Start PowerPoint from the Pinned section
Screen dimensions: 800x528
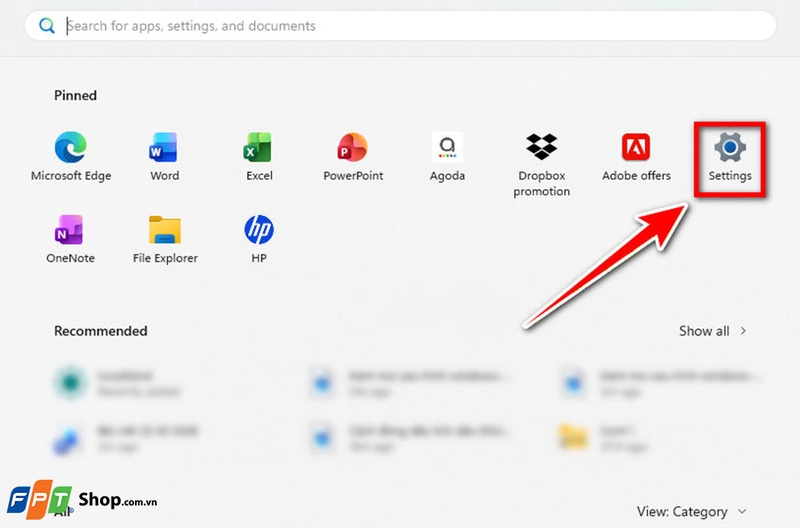[353, 156]
